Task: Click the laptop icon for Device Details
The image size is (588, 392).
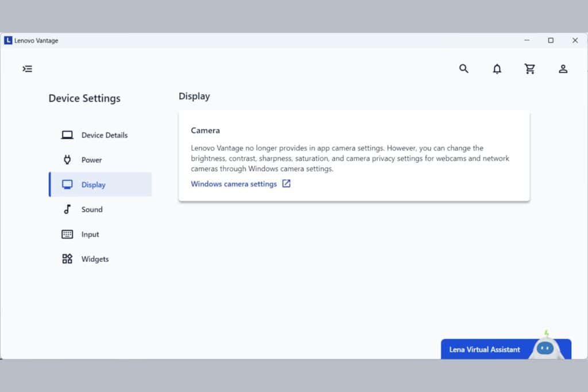Action: (67, 135)
